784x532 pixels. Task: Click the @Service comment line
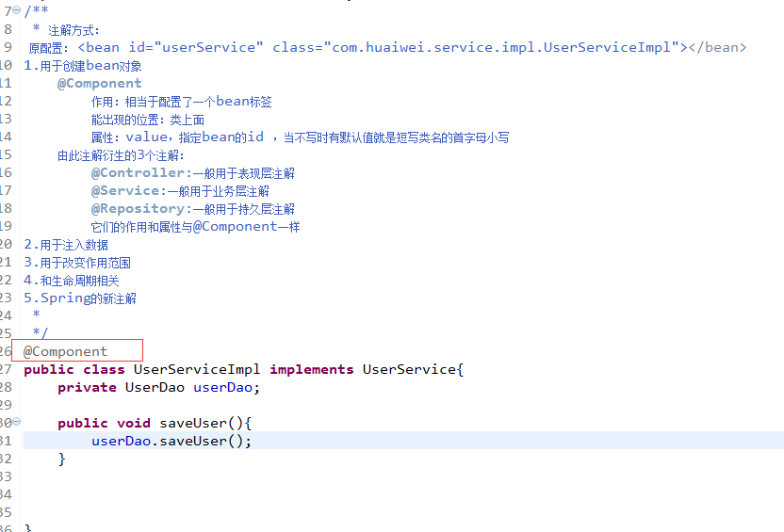(180, 191)
